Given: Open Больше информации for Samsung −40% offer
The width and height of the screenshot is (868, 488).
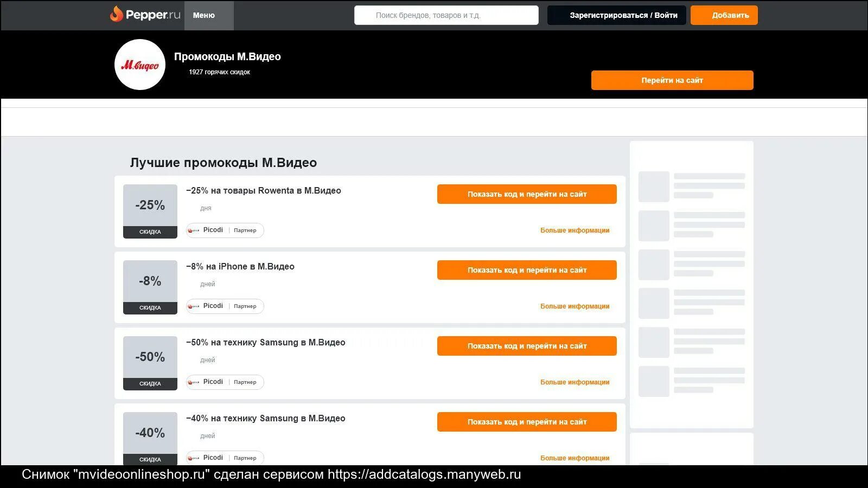Looking at the screenshot, I should pyautogui.click(x=575, y=458).
